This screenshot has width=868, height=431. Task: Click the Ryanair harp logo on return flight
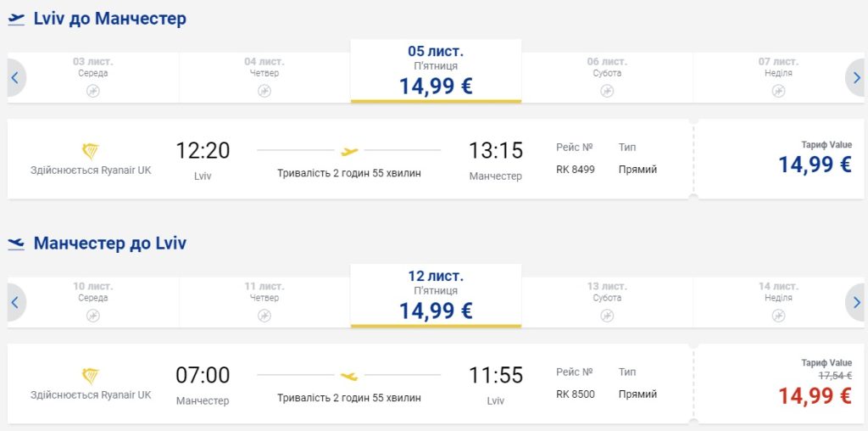coord(90,376)
